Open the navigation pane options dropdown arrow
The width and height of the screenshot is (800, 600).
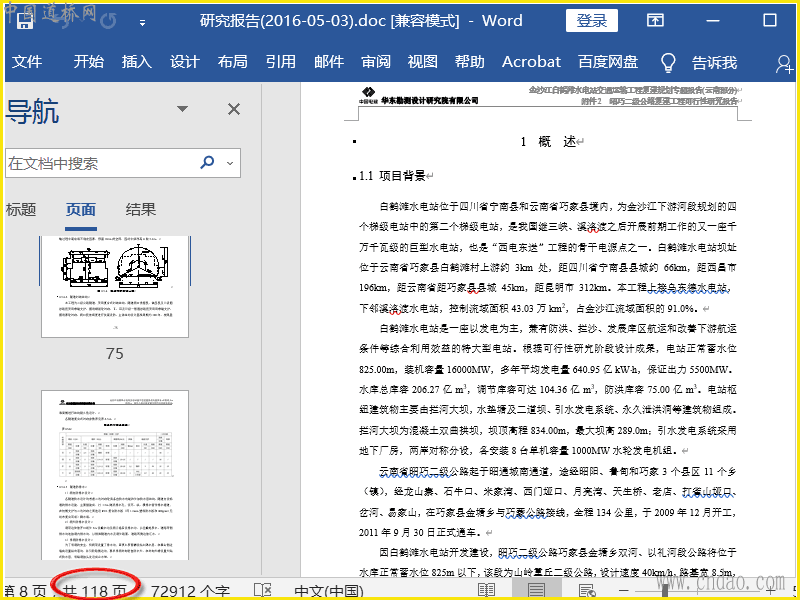click(x=182, y=109)
